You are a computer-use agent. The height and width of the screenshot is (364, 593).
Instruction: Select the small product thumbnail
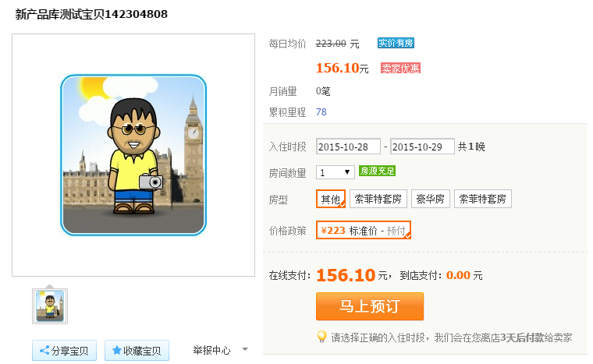(x=50, y=306)
